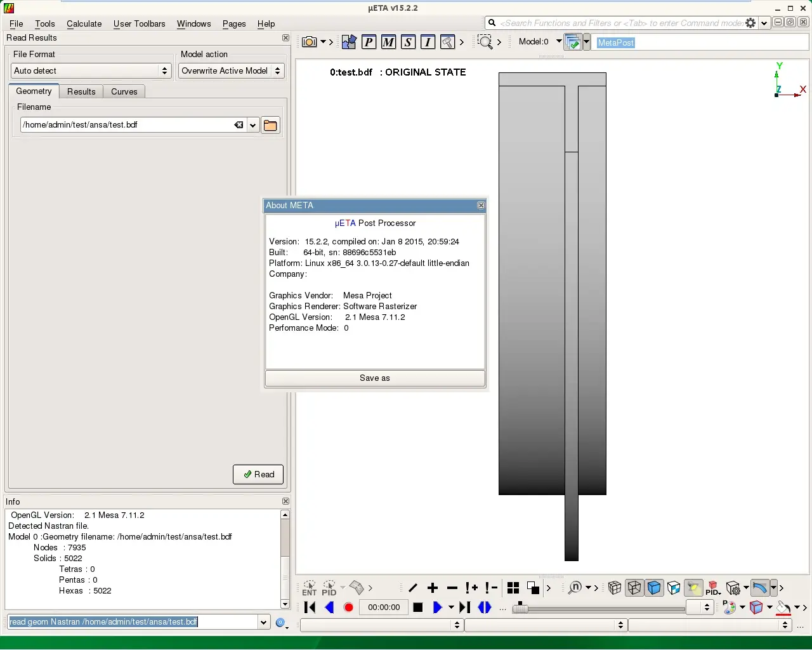The height and width of the screenshot is (650, 812).
Task: Jump to first animation frame
Action: [x=310, y=607]
